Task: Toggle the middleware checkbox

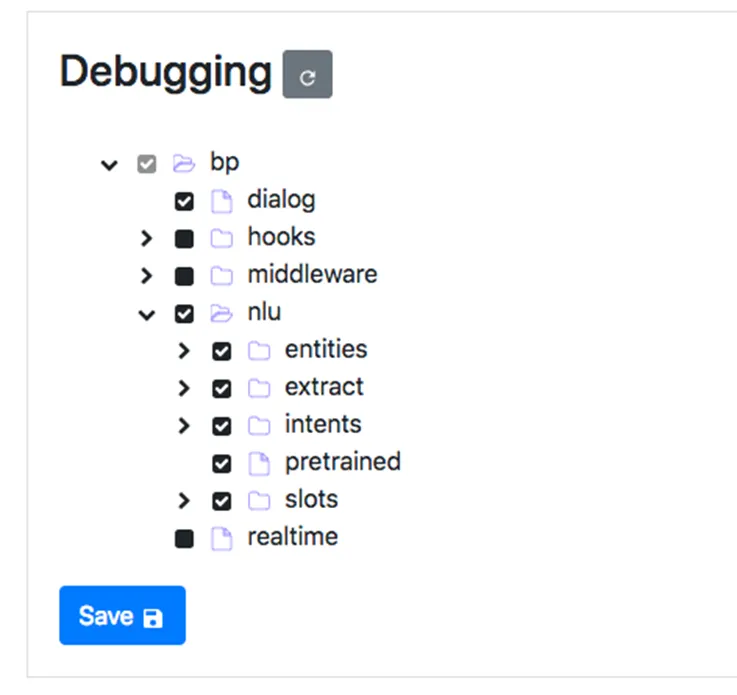Action: pos(184,276)
